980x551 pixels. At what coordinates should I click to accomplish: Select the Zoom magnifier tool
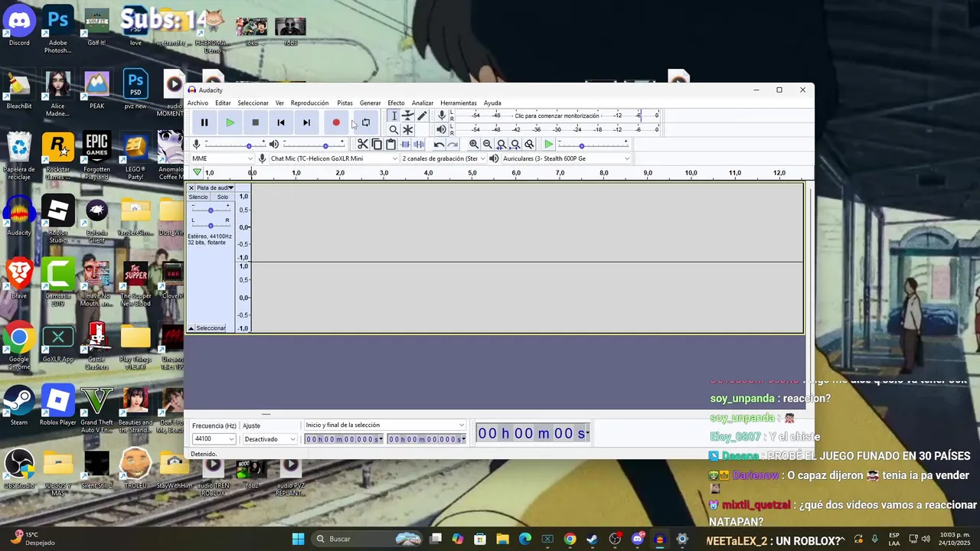pos(394,129)
